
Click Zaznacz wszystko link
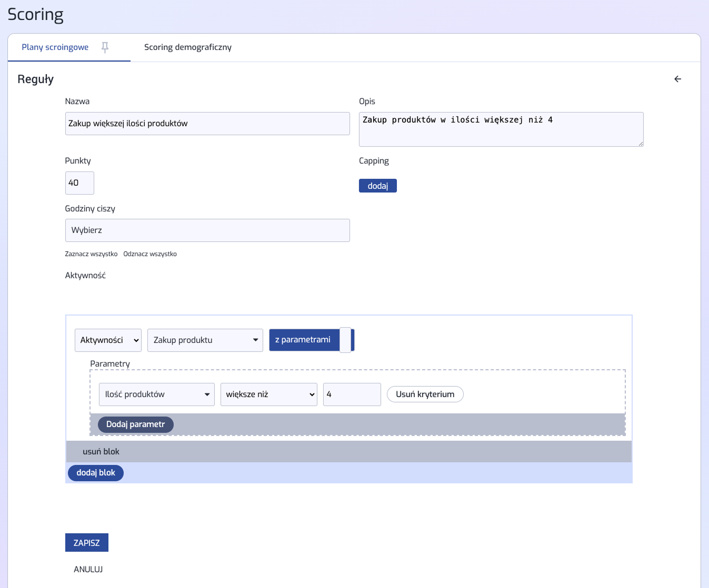pyautogui.click(x=91, y=254)
